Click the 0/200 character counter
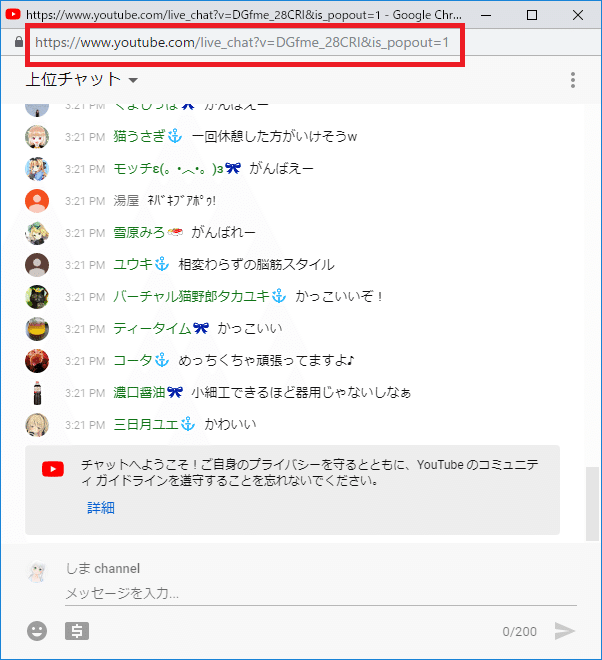This screenshot has height=660, width=602. 519,631
